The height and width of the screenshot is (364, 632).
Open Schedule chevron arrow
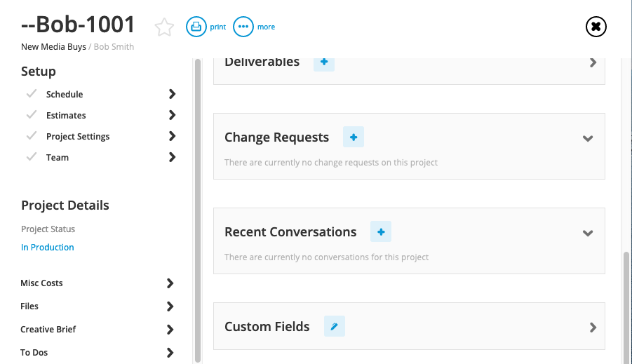pyautogui.click(x=172, y=94)
